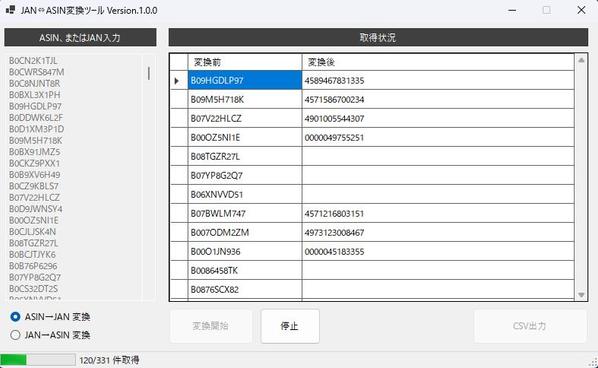
Task: Click the 変換前 column header
Action: [x=245, y=62]
